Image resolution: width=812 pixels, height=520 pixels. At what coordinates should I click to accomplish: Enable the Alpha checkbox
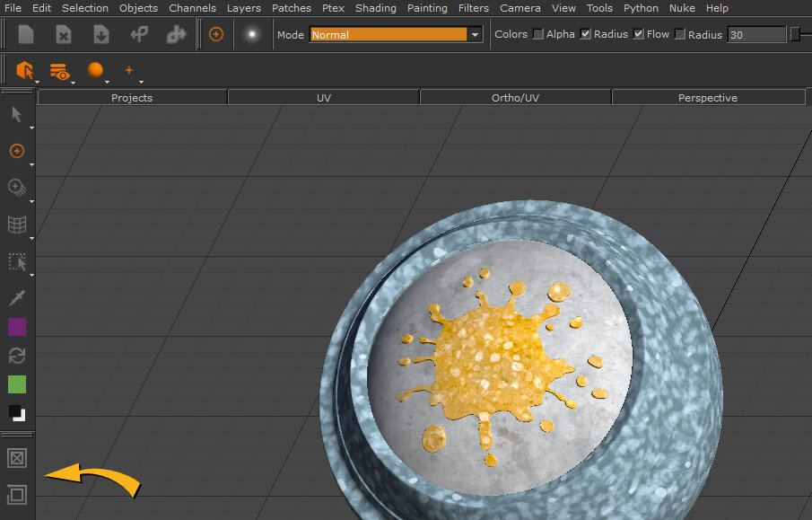(538, 34)
